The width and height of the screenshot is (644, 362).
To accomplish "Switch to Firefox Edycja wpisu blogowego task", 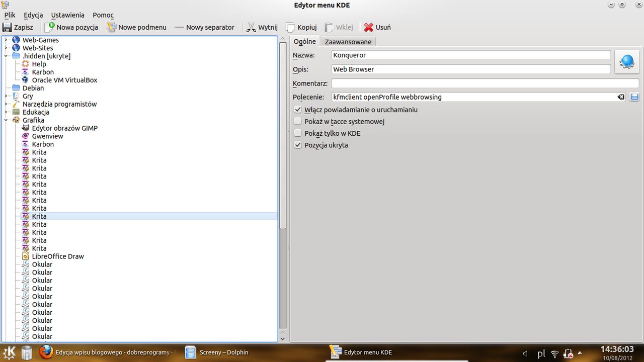I will click(x=107, y=352).
